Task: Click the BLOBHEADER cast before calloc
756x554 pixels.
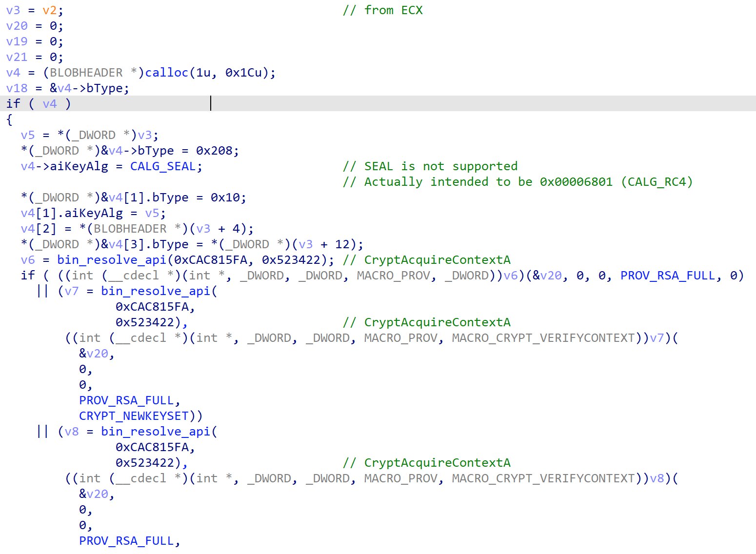Action: (x=93, y=73)
